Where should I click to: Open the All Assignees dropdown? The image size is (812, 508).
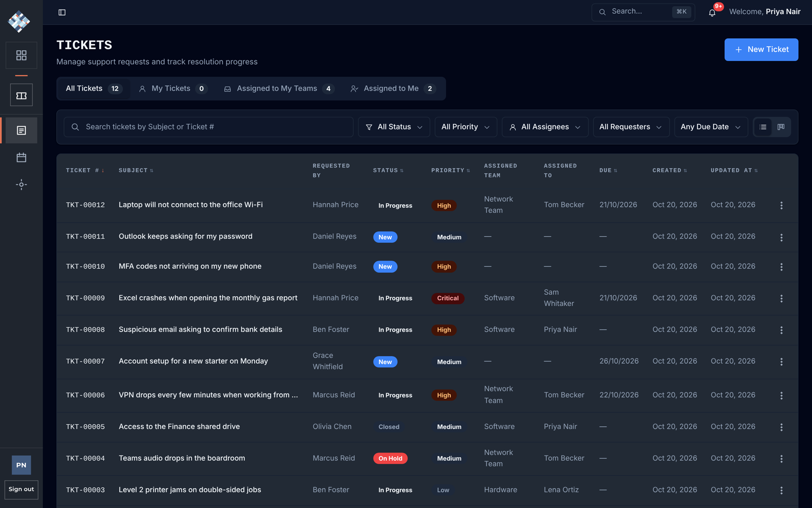545,127
